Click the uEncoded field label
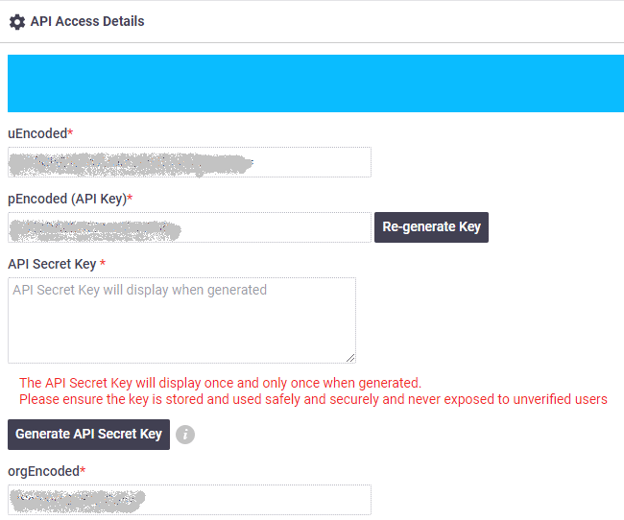The image size is (624, 520). pyautogui.click(x=37, y=133)
